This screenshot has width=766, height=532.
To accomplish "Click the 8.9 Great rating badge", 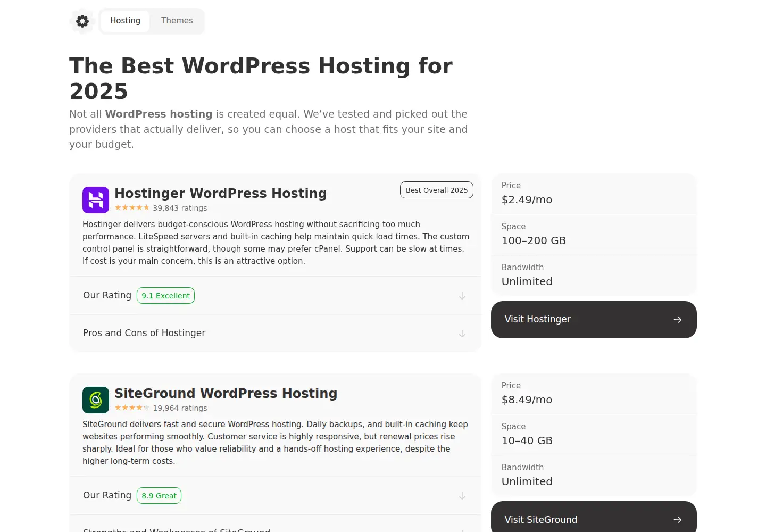I will pos(159,496).
